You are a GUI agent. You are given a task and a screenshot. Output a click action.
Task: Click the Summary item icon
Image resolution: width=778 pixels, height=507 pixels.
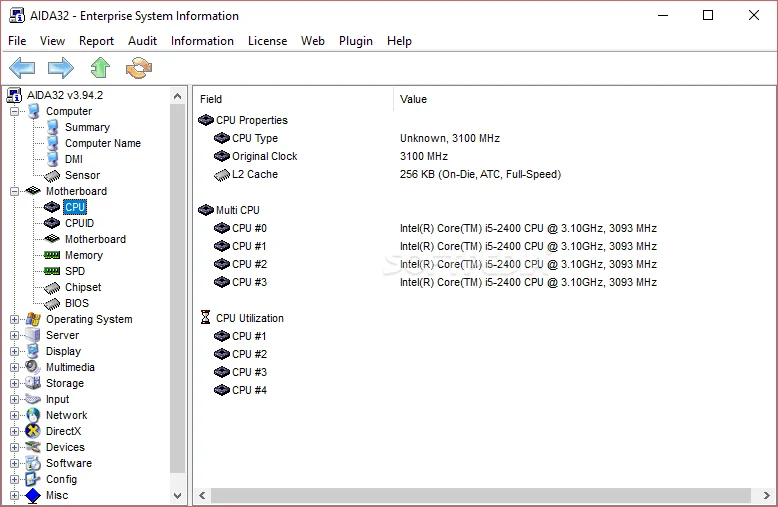click(x=53, y=127)
